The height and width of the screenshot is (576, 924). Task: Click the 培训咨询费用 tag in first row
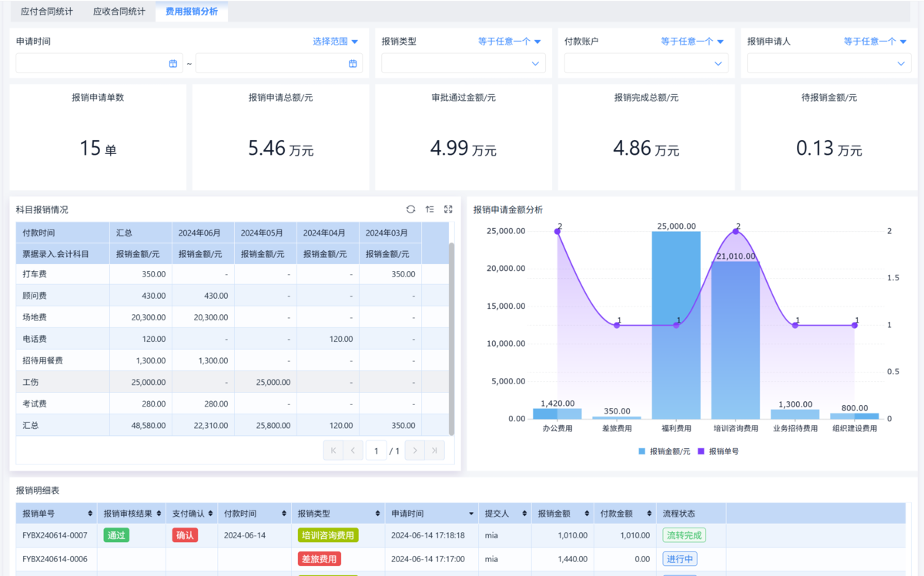[x=328, y=535]
